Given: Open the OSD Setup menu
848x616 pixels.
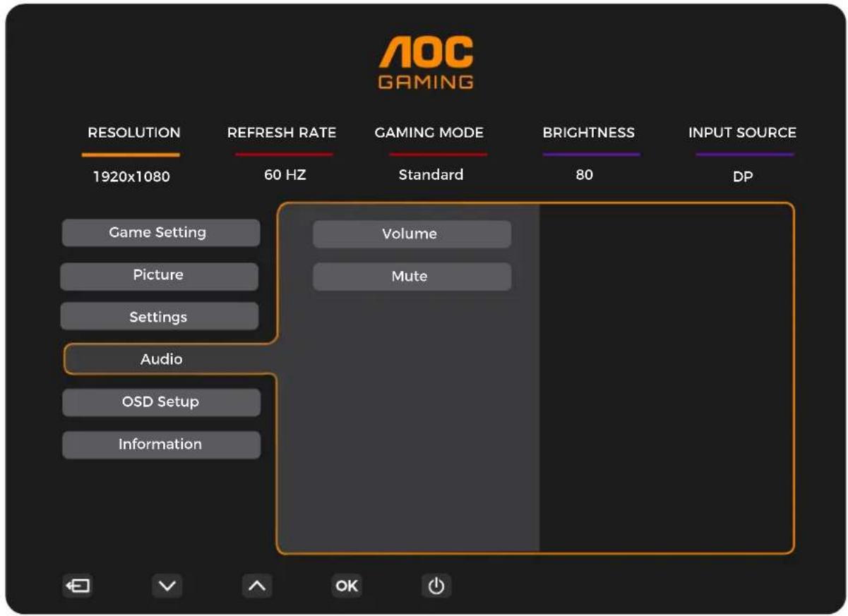Looking at the screenshot, I should pyautogui.click(x=161, y=401).
